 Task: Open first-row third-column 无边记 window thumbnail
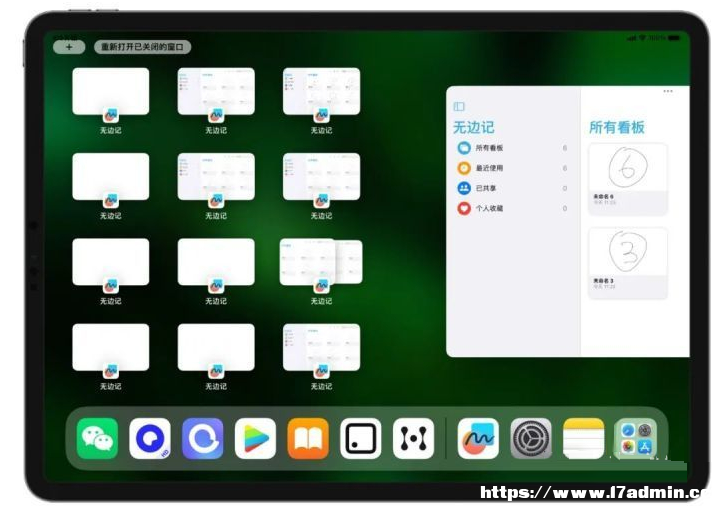click(321, 91)
